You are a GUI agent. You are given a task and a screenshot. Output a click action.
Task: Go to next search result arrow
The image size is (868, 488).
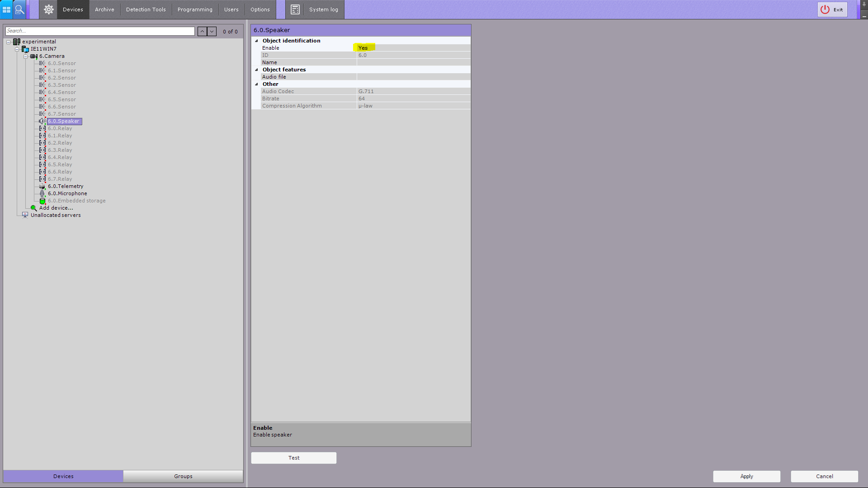tap(212, 31)
